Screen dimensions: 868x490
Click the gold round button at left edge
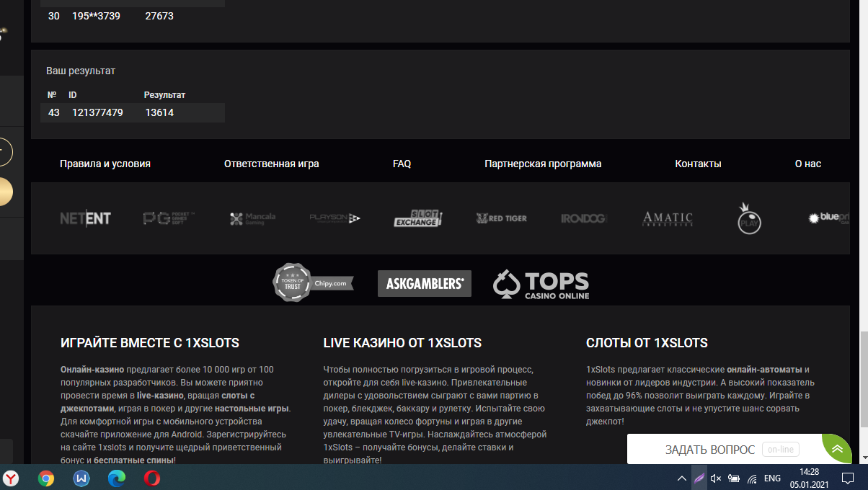pyautogui.click(x=3, y=192)
